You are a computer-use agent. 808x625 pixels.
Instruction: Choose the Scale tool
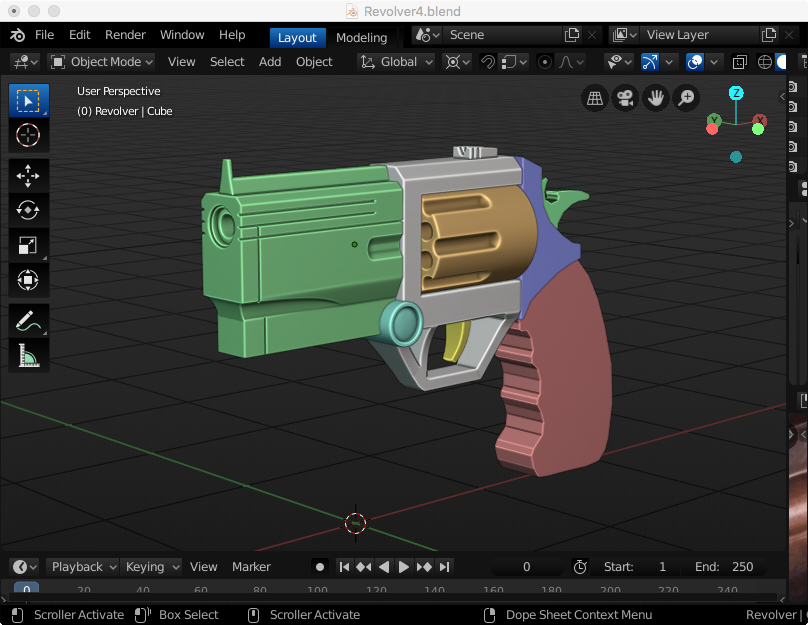click(28, 245)
